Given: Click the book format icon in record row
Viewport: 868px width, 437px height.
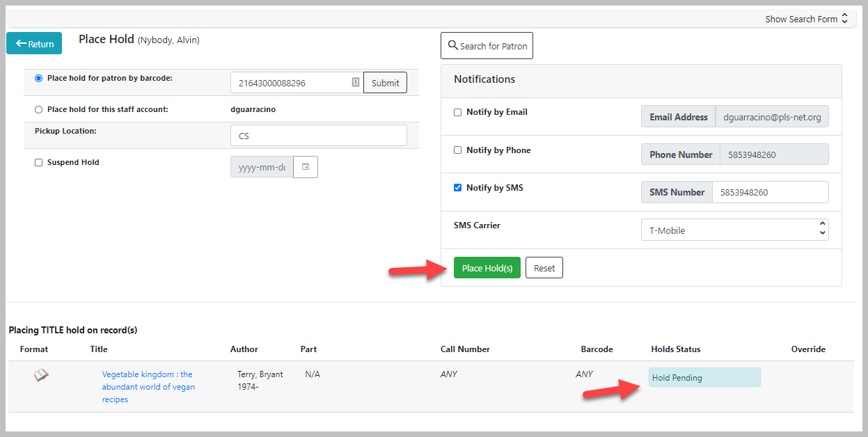Looking at the screenshot, I should coord(41,376).
